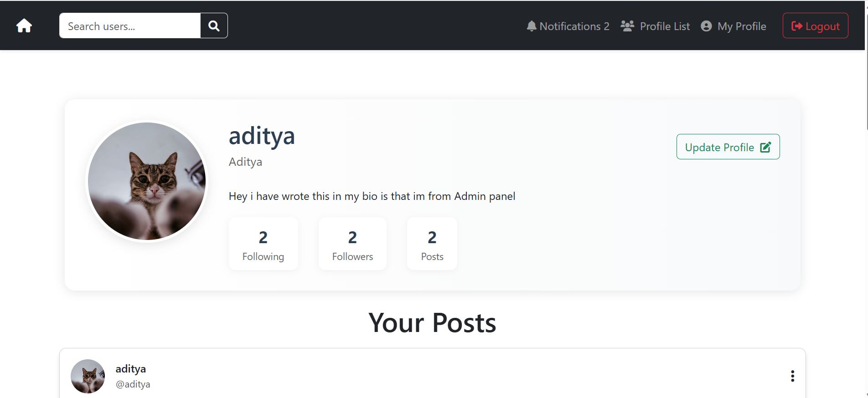The height and width of the screenshot is (398, 868).
Task: Click the My Profile user icon
Action: pos(706,26)
